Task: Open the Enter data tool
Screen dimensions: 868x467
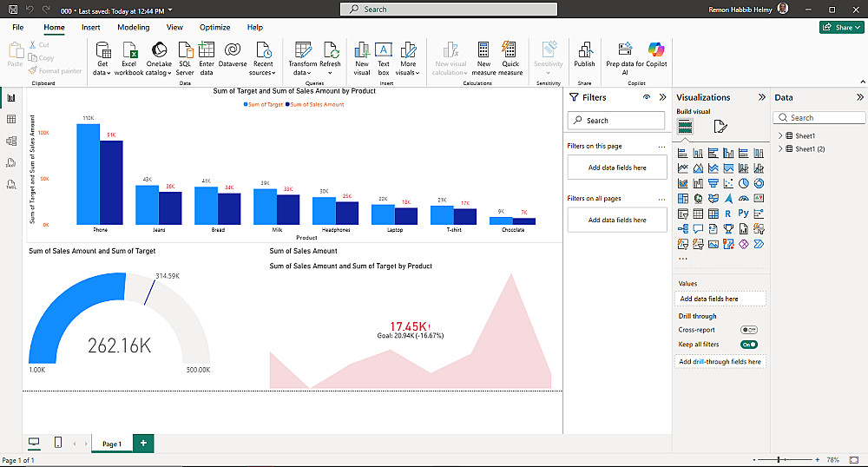Action: pyautogui.click(x=207, y=59)
